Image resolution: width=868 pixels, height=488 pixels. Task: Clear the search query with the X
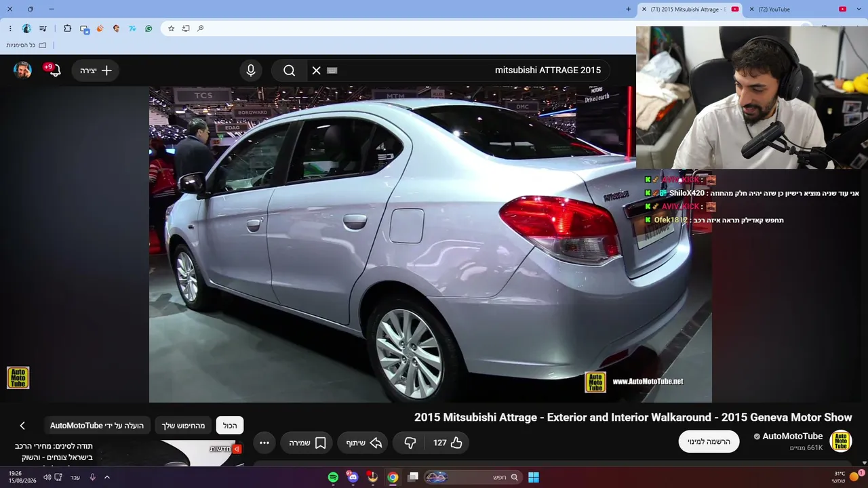coord(316,70)
